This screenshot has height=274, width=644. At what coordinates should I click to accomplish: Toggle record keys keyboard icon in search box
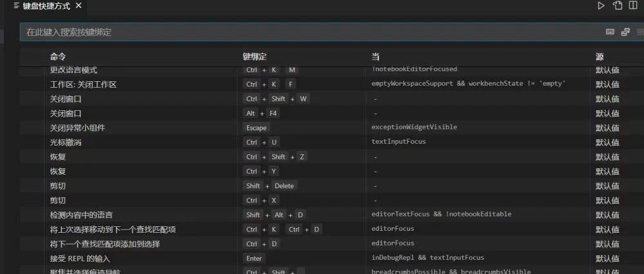coord(610,32)
